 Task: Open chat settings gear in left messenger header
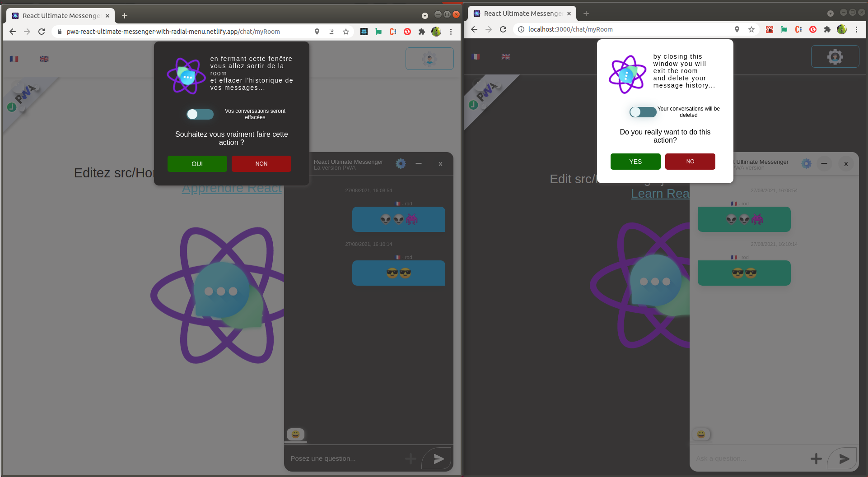(x=401, y=164)
